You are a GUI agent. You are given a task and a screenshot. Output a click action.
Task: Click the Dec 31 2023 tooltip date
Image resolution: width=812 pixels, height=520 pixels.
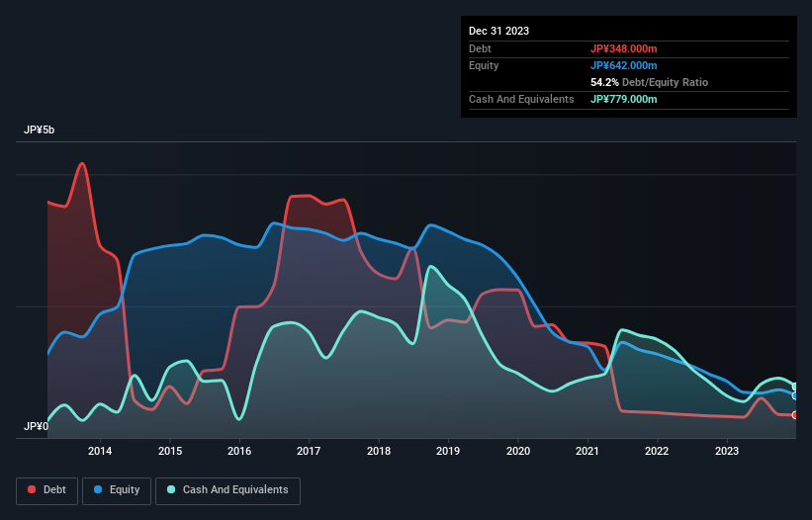[498, 31]
